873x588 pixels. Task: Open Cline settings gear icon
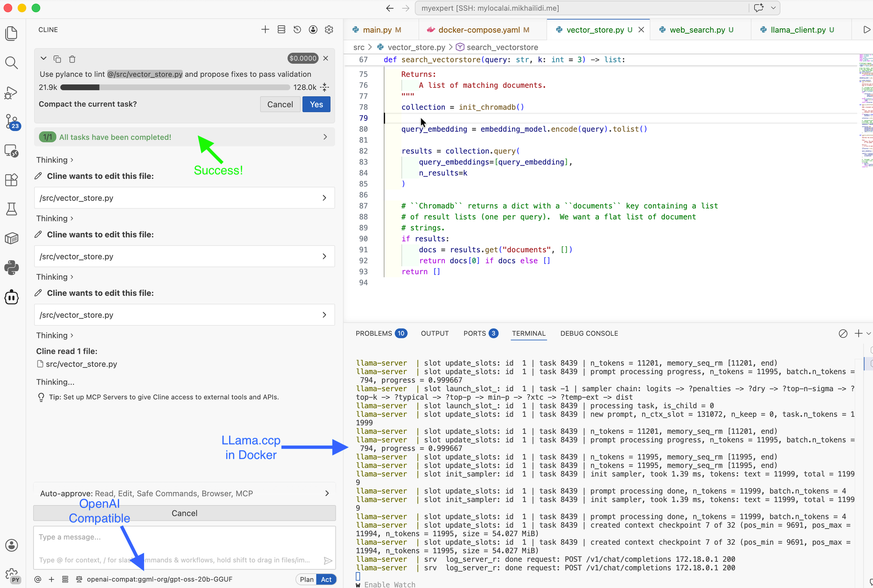pyautogui.click(x=329, y=30)
